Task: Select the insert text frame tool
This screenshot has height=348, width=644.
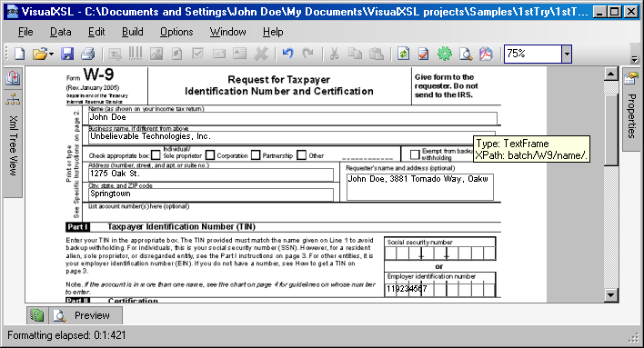Action: point(115,54)
